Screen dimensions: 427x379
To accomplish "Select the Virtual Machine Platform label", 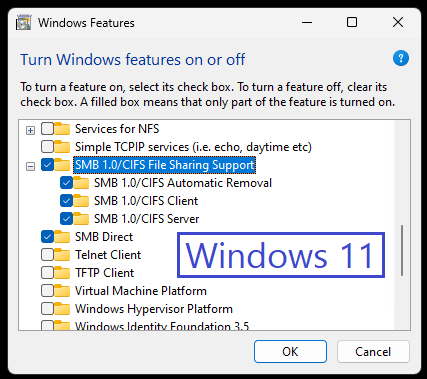I will click(x=141, y=291).
